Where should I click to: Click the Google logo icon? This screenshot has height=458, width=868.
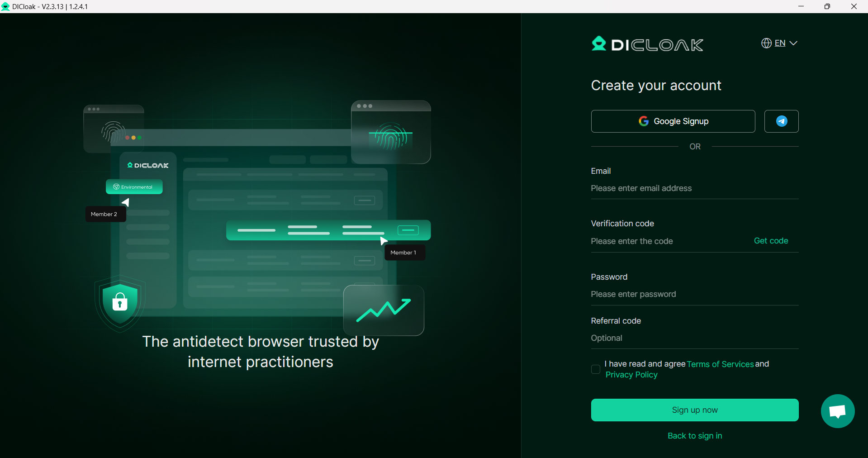tap(643, 121)
